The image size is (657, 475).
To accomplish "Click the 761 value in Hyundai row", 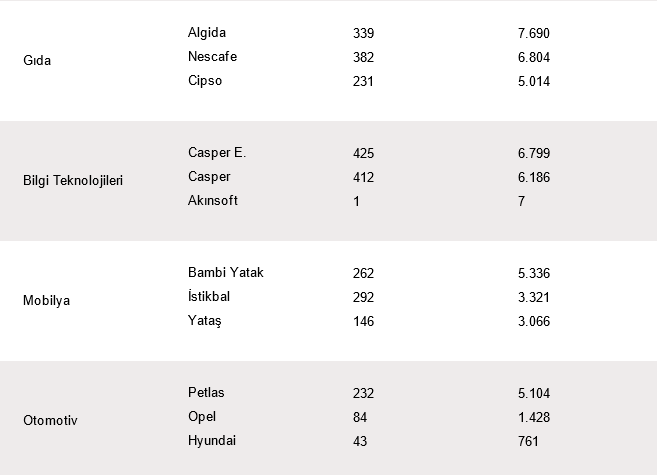I will click(x=528, y=441).
